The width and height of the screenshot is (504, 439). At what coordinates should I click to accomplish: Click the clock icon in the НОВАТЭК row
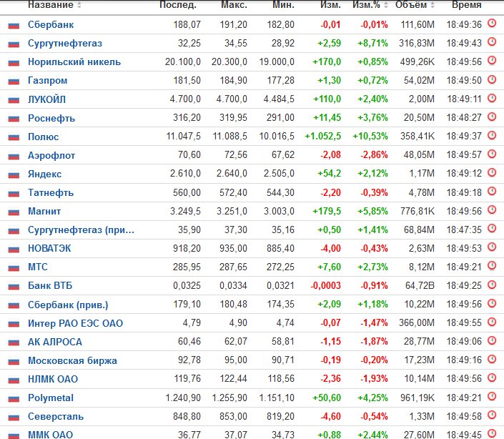(x=492, y=247)
